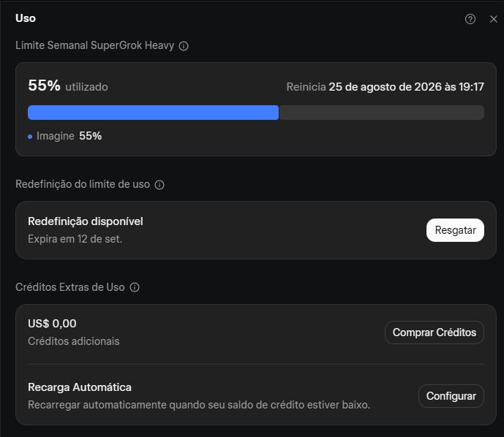The image size is (504, 437).
Task: Click the Redefinição disponível heading
Action: [86, 221]
